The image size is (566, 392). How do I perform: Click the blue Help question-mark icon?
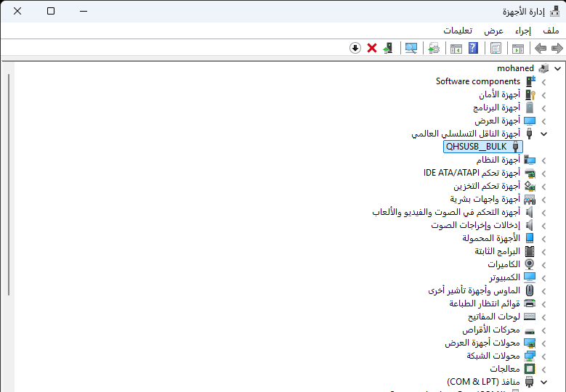[473, 48]
